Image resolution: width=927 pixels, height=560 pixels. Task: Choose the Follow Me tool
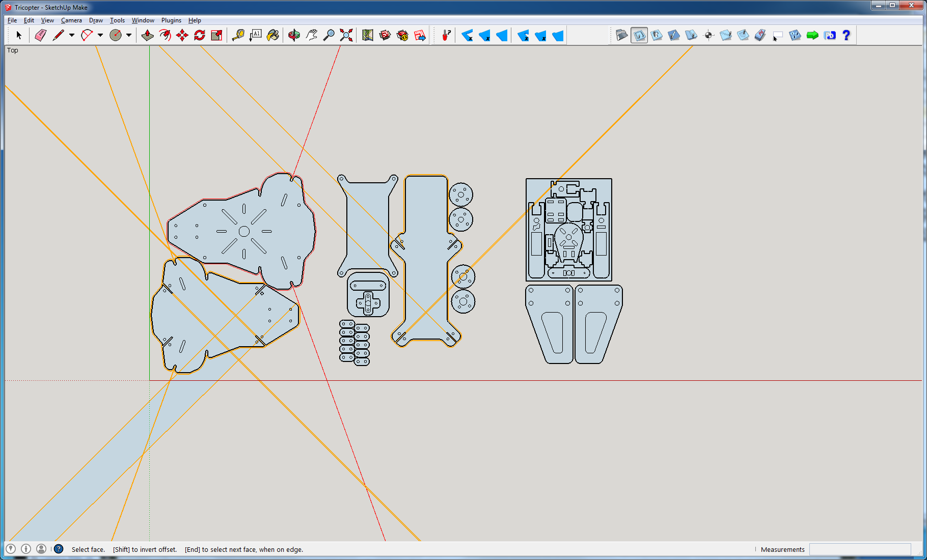[165, 35]
